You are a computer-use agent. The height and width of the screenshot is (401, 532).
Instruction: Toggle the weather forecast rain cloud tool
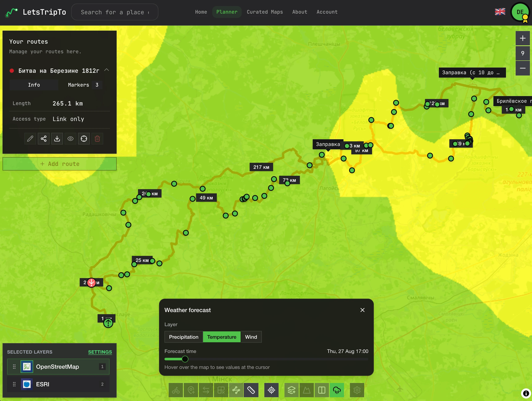pyautogui.click(x=337, y=390)
